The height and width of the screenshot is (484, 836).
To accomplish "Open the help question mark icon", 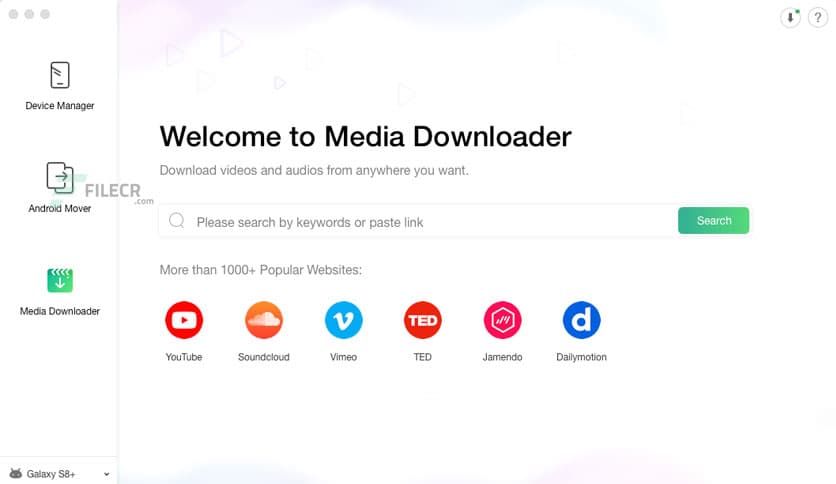I will tap(817, 18).
